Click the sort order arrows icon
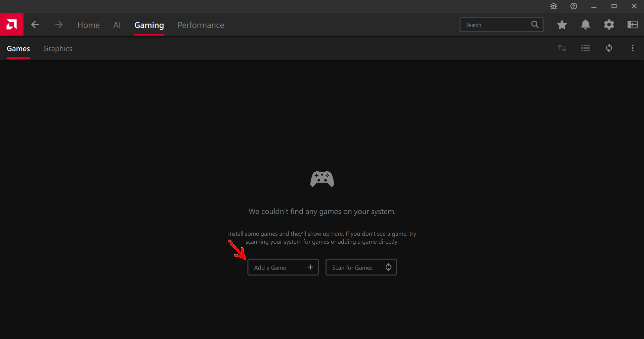 pos(562,48)
